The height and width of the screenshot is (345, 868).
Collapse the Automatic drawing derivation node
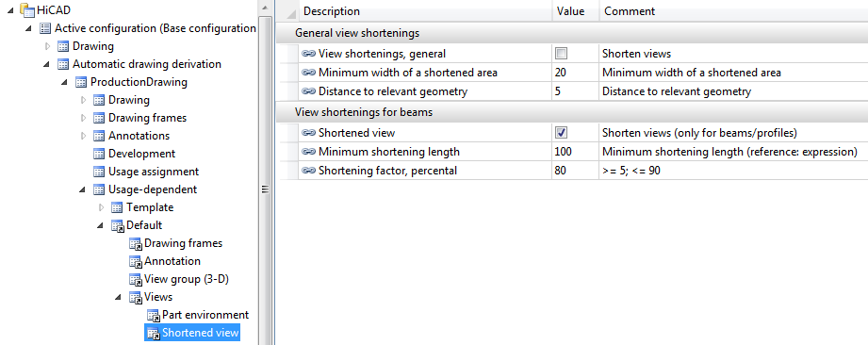pyautogui.click(x=46, y=65)
